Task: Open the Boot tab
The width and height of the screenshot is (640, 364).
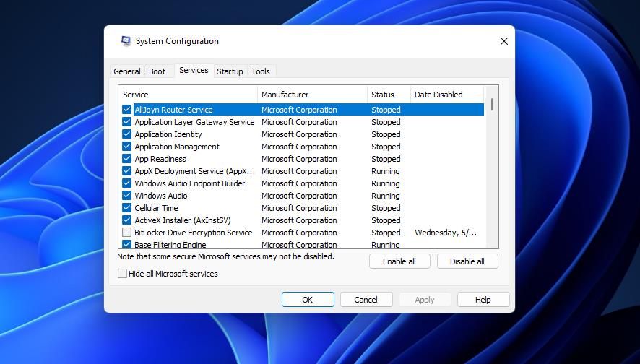Action: pyautogui.click(x=157, y=71)
